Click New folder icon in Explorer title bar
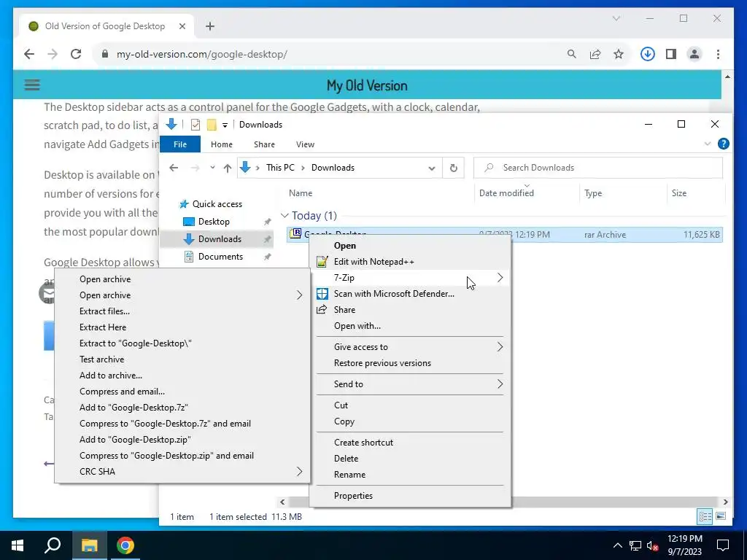The width and height of the screenshot is (747, 560). [212, 125]
